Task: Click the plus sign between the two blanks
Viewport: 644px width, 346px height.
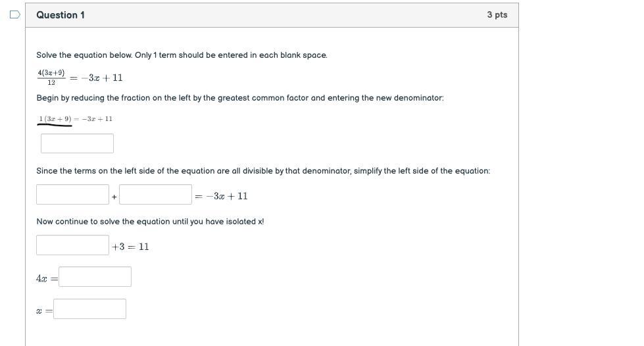Action: (x=114, y=197)
